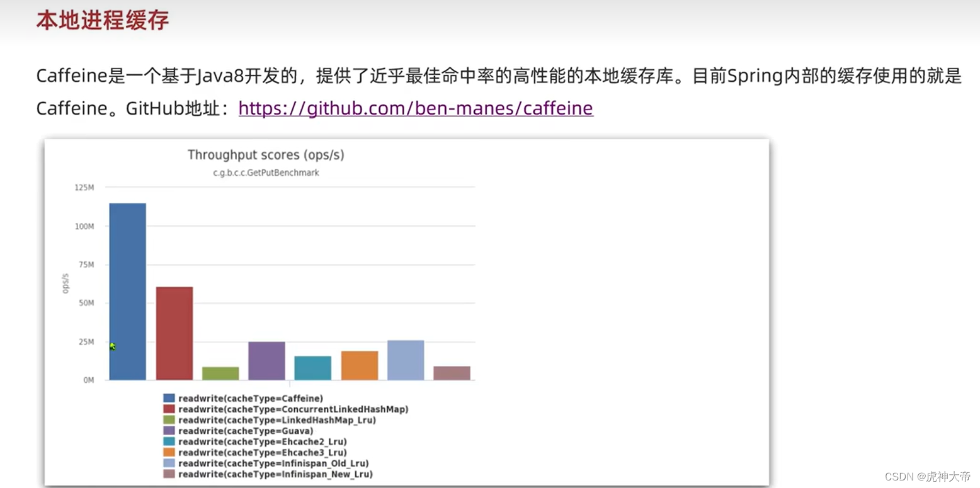Click the vertical ops/s axis title
The height and width of the screenshot is (488, 980).
66,283
